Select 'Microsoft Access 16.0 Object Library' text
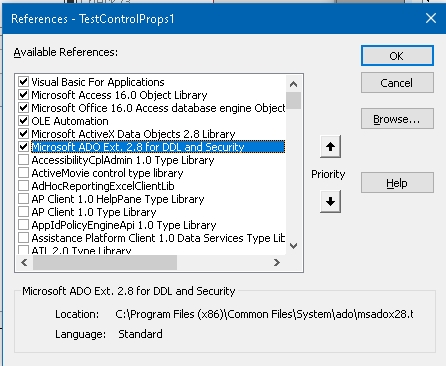Screen dimensions: 446x366 click(x=119, y=95)
